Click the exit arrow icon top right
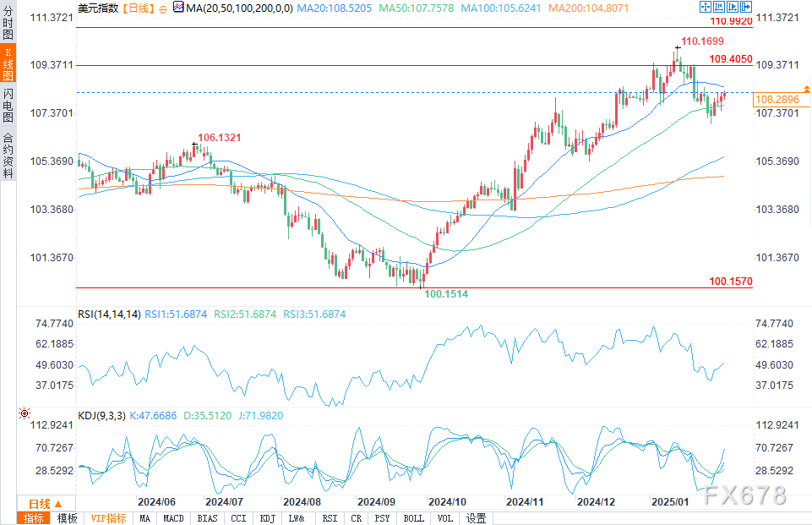Screen dimensions: 812x525 point(746,7)
